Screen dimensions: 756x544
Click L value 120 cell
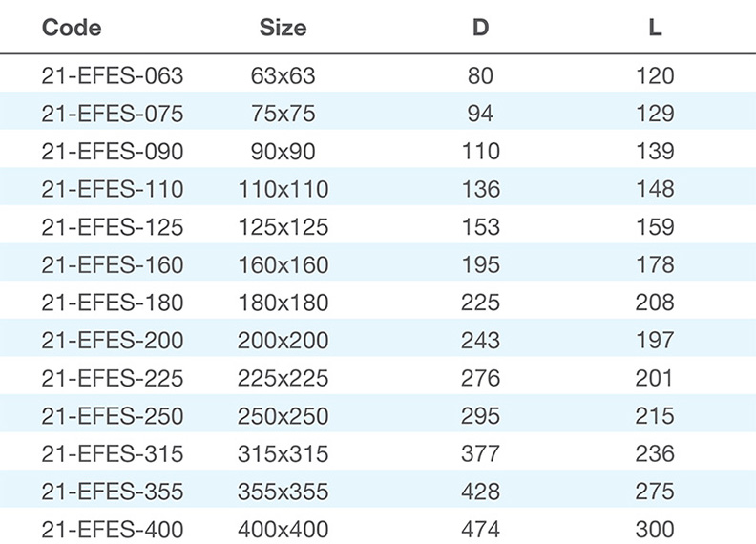[654, 75]
